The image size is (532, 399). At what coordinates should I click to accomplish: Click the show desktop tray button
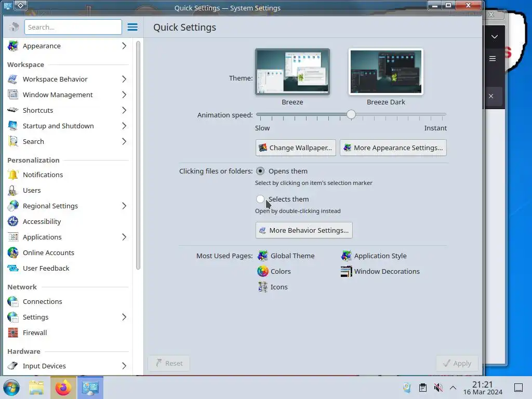coord(518,388)
